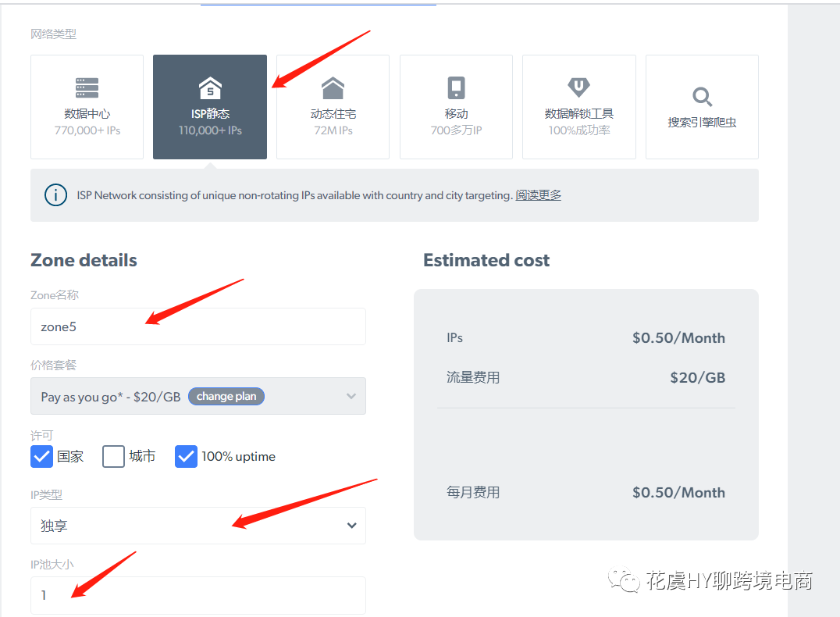Viewport: 840px width, 617px height.
Task: Disable the 100% uptime checkbox
Action: pyautogui.click(x=186, y=456)
